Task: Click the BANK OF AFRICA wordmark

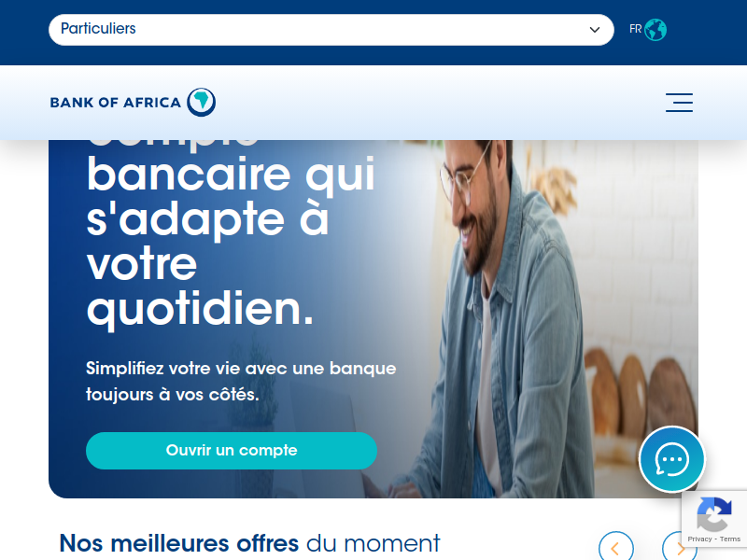Action: (x=115, y=103)
